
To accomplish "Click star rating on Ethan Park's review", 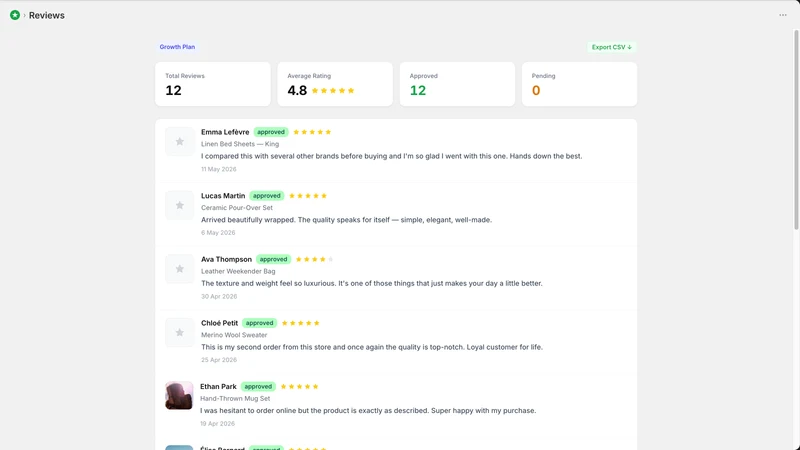I will click(299, 387).
